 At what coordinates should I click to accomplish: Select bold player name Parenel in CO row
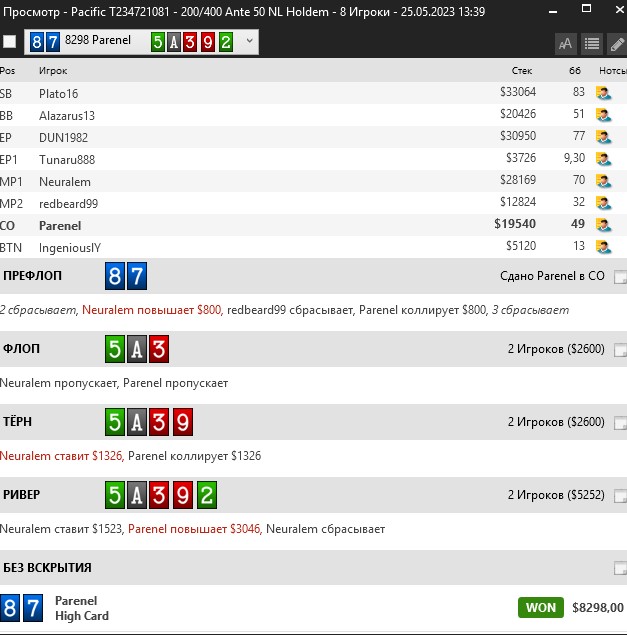click(x=60, y=226)
